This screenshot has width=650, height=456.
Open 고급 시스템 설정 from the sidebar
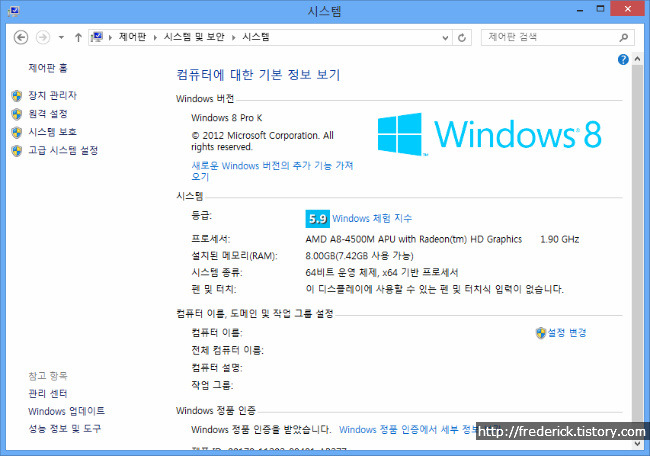63,150
